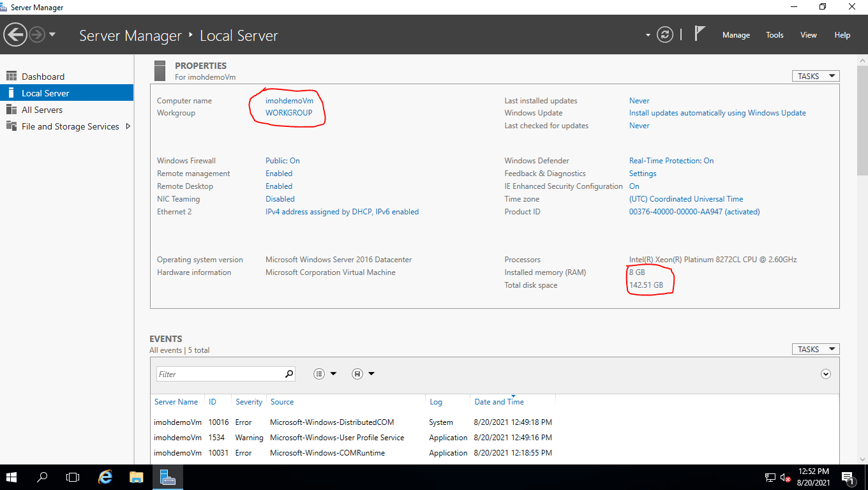Click the Dashboard grid icon

(11, 77)
